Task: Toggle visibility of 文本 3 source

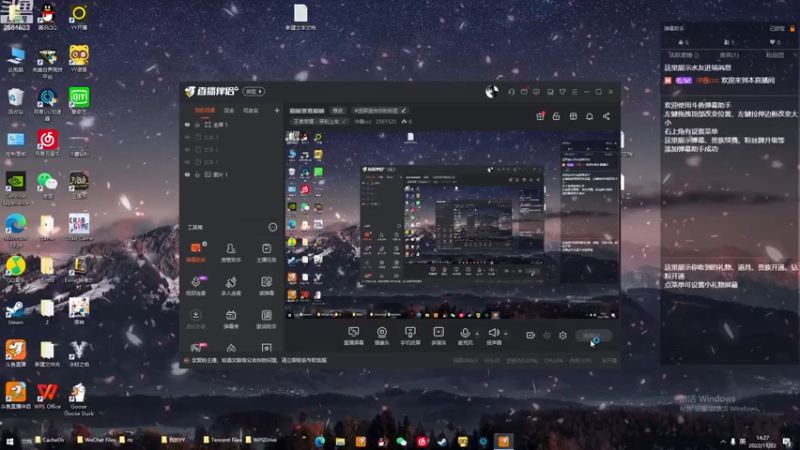Action: pyautogui.click(x=187, y=137)
